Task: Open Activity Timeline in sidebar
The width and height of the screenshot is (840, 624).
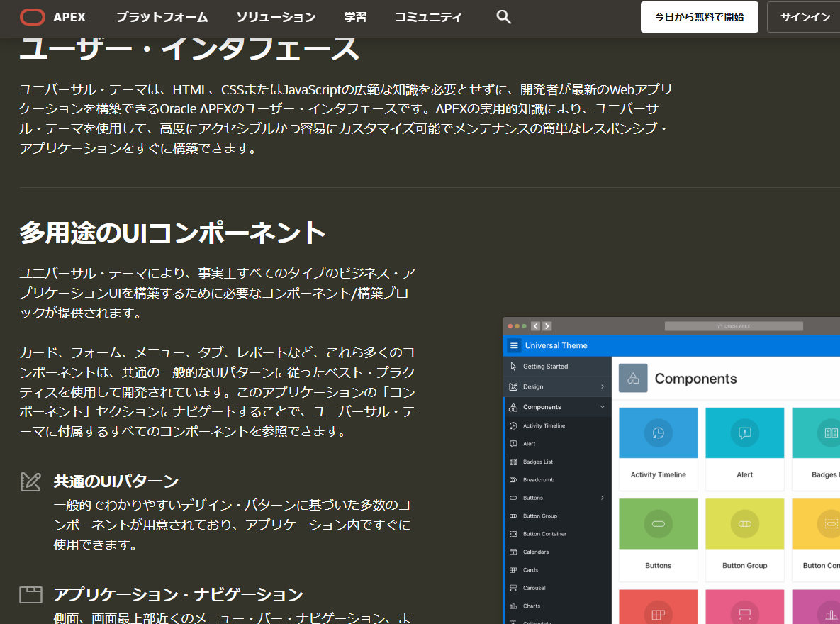Action: point(557,425)
